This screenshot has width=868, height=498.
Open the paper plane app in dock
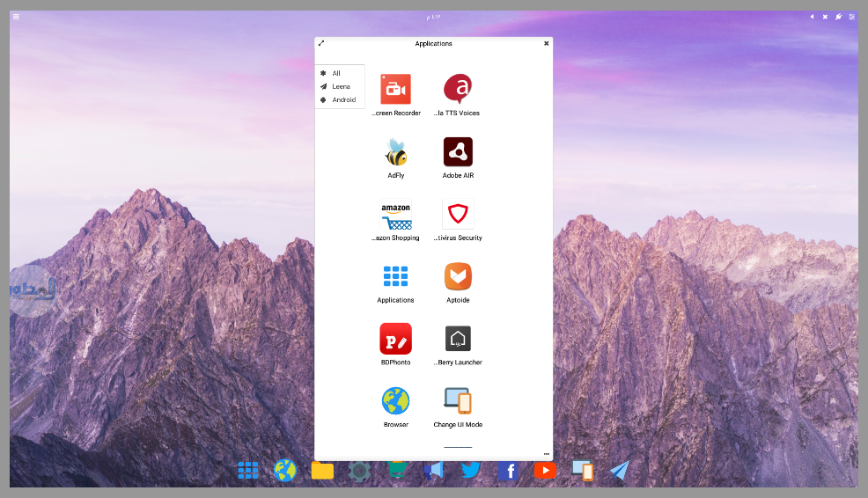click(x=620, y=471)
